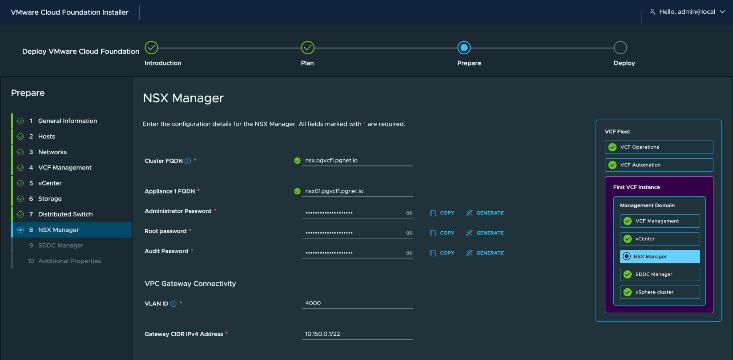Go to the Plan step circle
733x360 pixels.
point(308,48)
